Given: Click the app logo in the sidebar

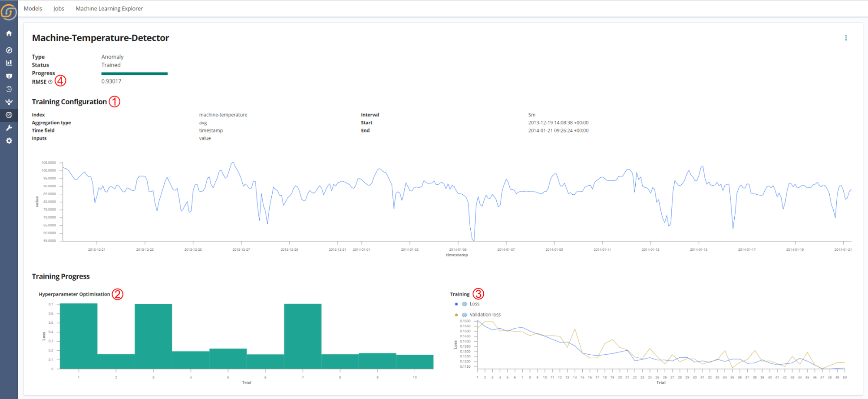Looking at the screenshot, I should coord(9,12).
